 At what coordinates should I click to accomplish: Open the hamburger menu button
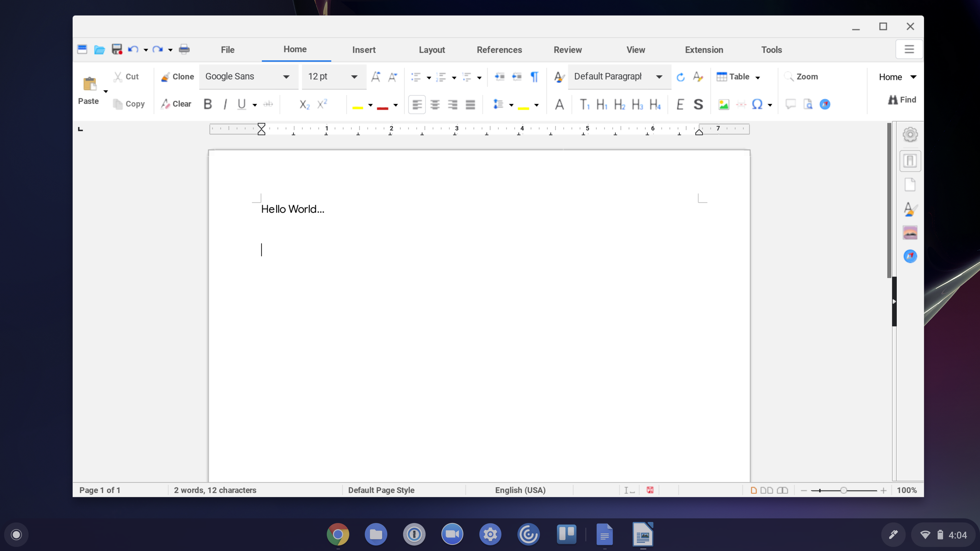909,49
